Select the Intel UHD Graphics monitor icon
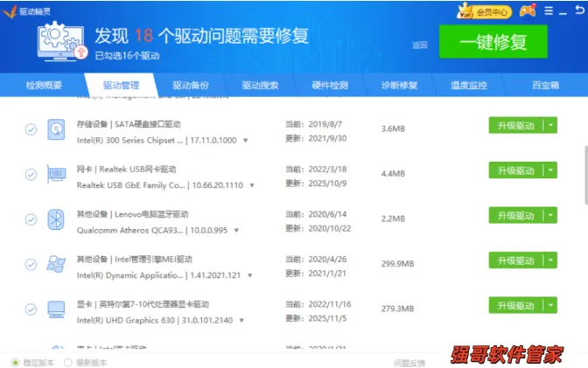Image resolution: width=588 pixels, height=368 pixels. [x=56, y=309]
